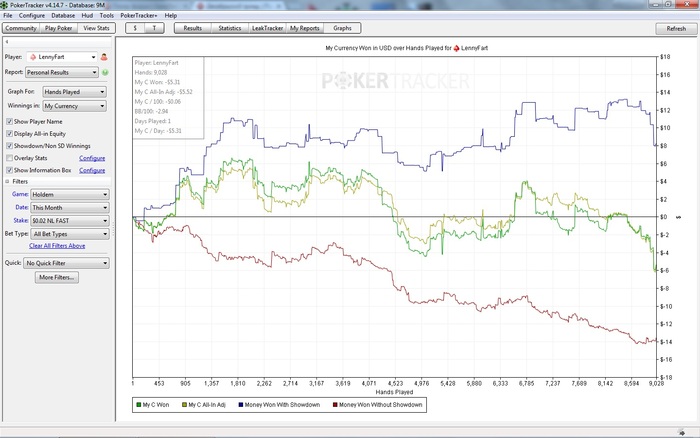This screenshot has height=438, width=700.
Task: Open the Game filter dropdown
Action: (70, 195)
